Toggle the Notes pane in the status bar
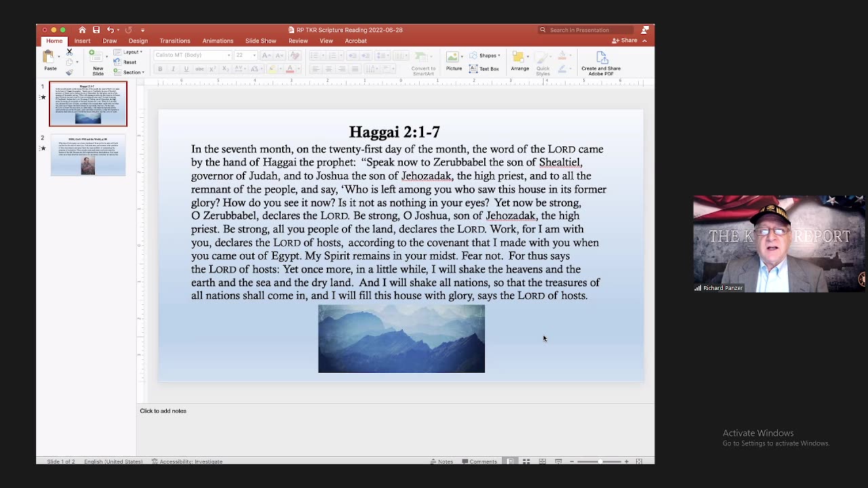The width and height of the screenshot is (868, 488). coord(441,462)
